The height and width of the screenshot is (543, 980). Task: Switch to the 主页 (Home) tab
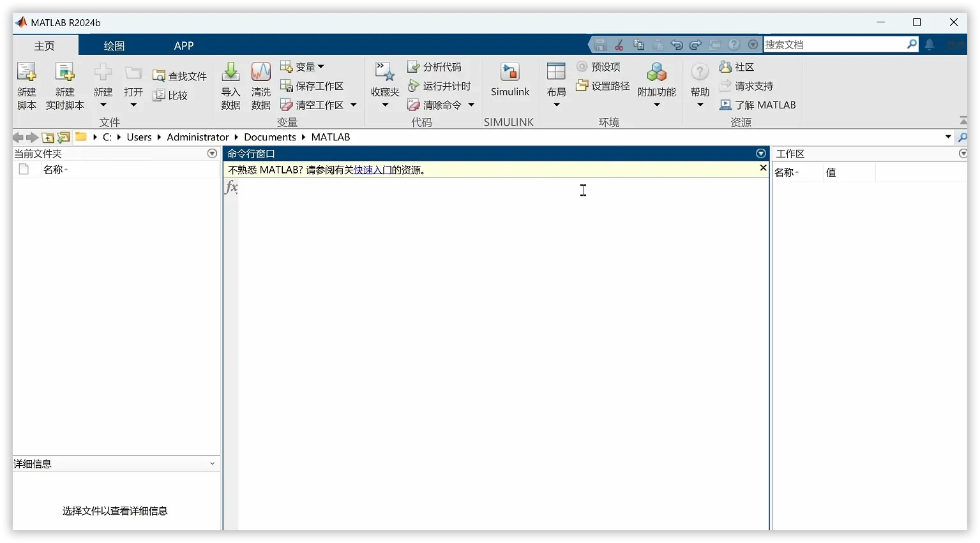[45, 45]
